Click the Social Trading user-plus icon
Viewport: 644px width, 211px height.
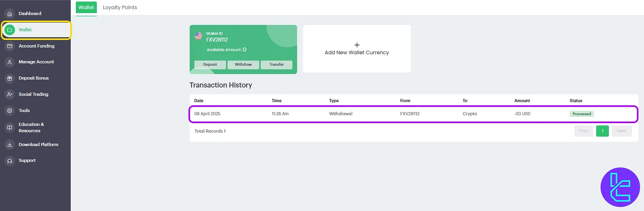(9, 95)
